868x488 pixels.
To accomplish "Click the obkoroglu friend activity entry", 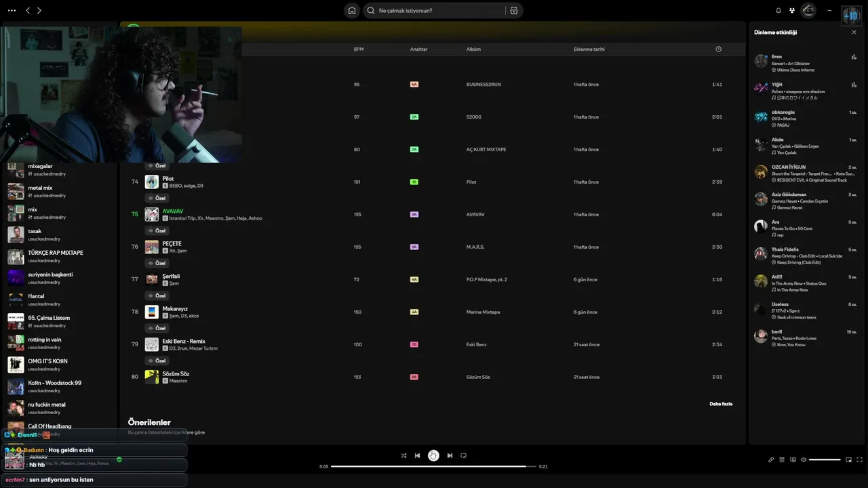I will [806, 119].
